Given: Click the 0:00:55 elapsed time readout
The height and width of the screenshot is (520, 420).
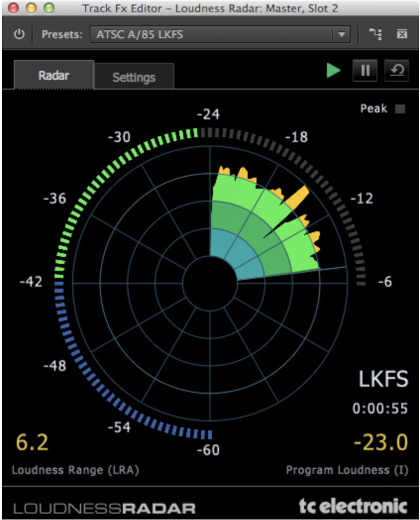Looking at the screenshot, I should 380,408.
